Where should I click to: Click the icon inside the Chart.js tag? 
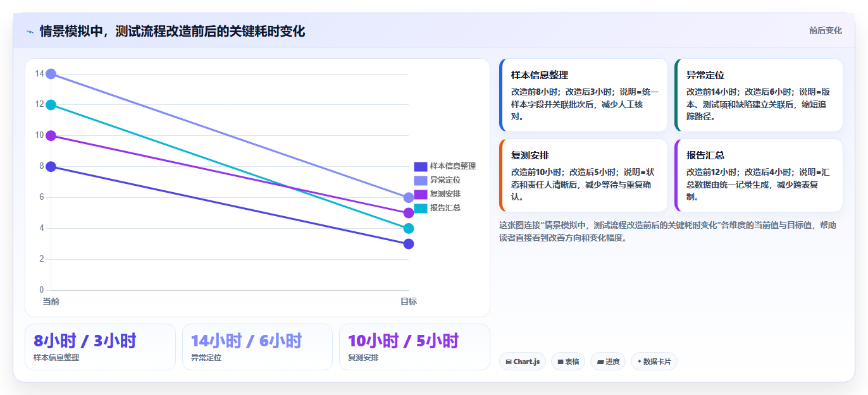pos(509,362)
